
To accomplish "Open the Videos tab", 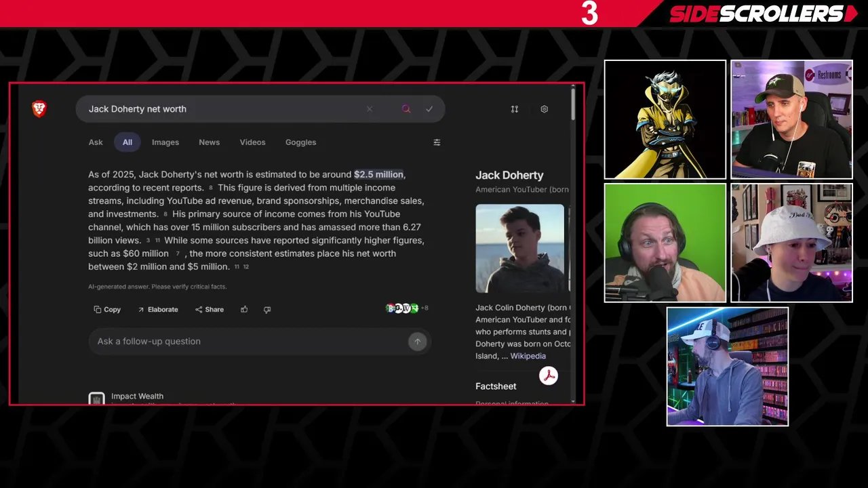I will [x=252, y=142].
